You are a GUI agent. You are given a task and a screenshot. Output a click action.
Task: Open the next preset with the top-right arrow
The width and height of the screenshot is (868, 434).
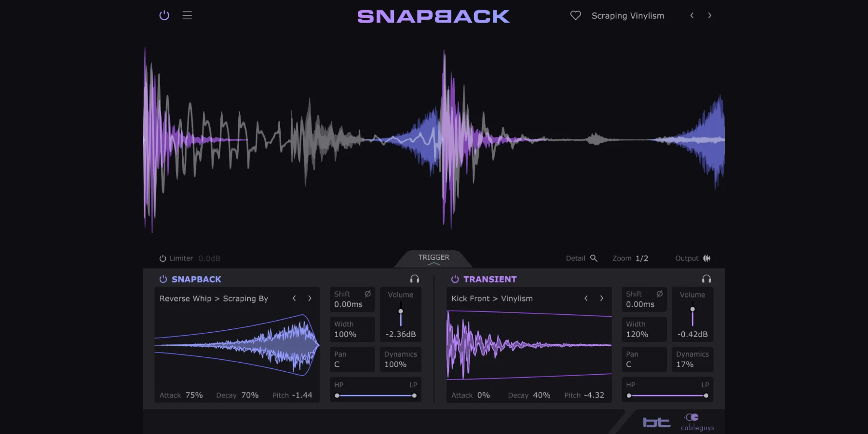coord(710,15)
